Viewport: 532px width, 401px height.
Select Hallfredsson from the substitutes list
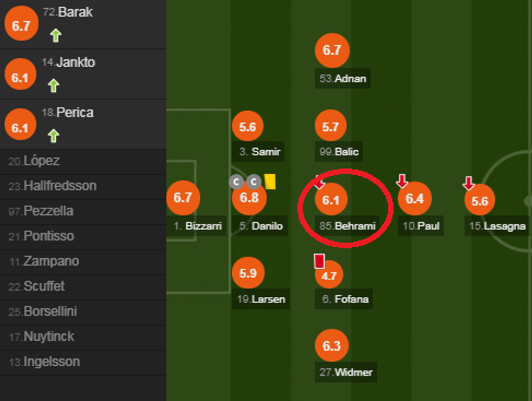point(53,186)
